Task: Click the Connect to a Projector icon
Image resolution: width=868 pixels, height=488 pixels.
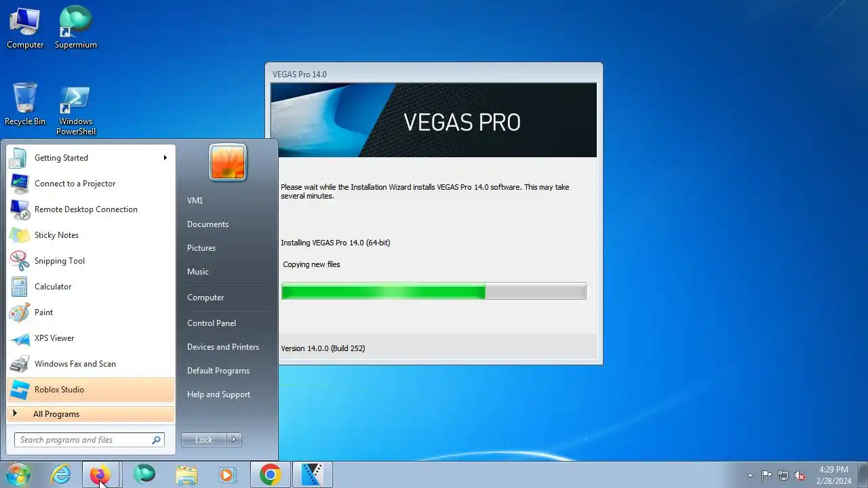Action: (19, 184)
